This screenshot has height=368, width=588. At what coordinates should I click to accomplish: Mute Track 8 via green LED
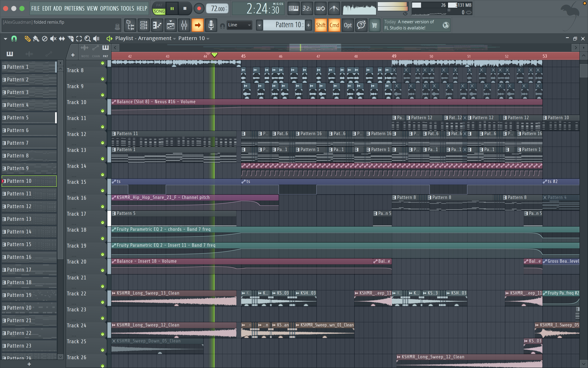[x=102, y=79]
